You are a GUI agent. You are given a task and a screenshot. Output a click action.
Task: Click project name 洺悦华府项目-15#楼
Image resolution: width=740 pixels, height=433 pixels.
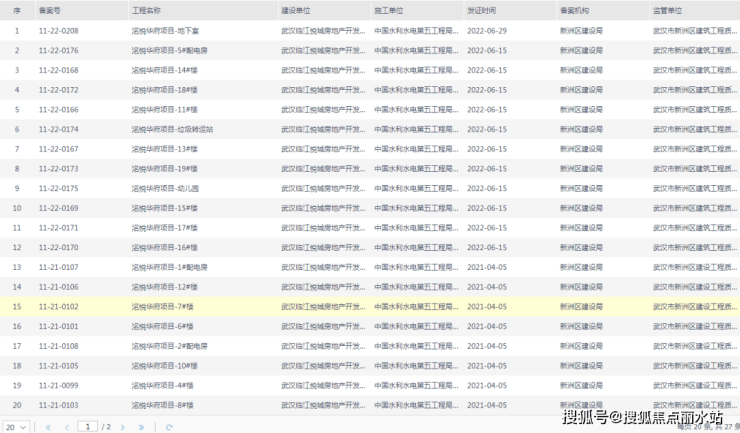coord(165,208)
